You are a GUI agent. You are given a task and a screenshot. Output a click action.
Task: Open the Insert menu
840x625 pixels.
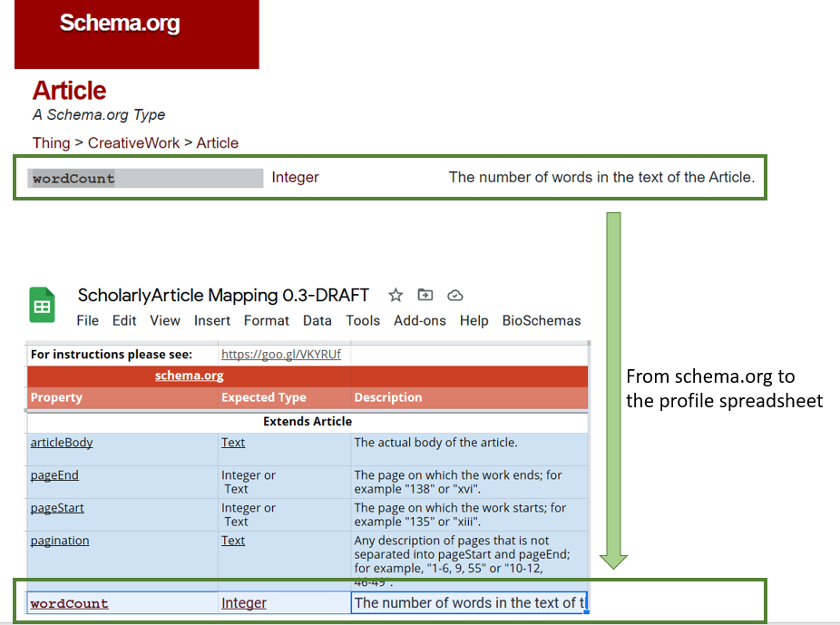pyautogui.click(x=211, y=320)
